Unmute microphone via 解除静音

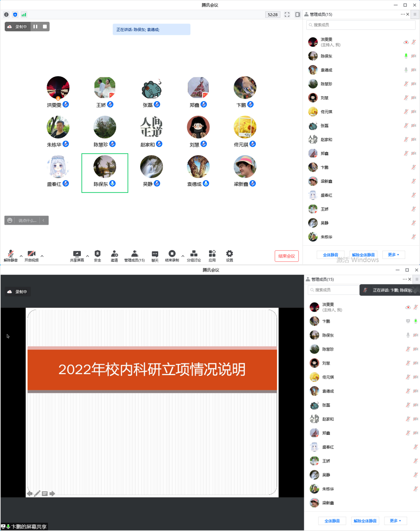click(10, 254)
